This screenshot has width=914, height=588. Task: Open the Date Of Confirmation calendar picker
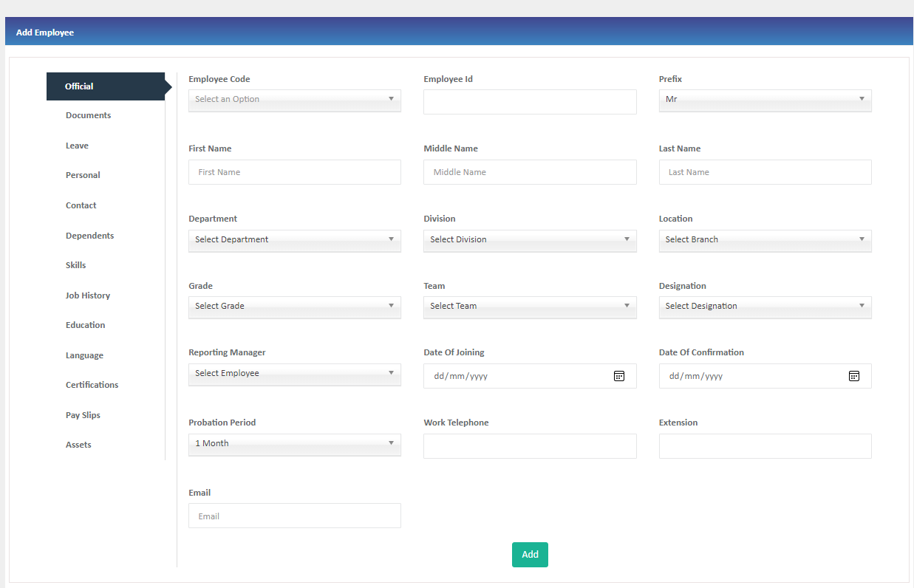[x=853, y=375]
